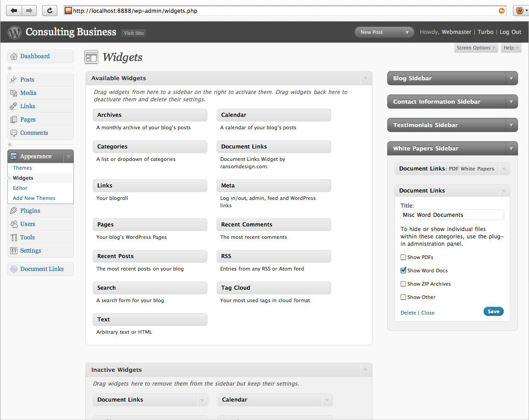The height and width of the screenshot is (420, 529).
Task: Click the Media icon in sidebar
Action: 13,93
